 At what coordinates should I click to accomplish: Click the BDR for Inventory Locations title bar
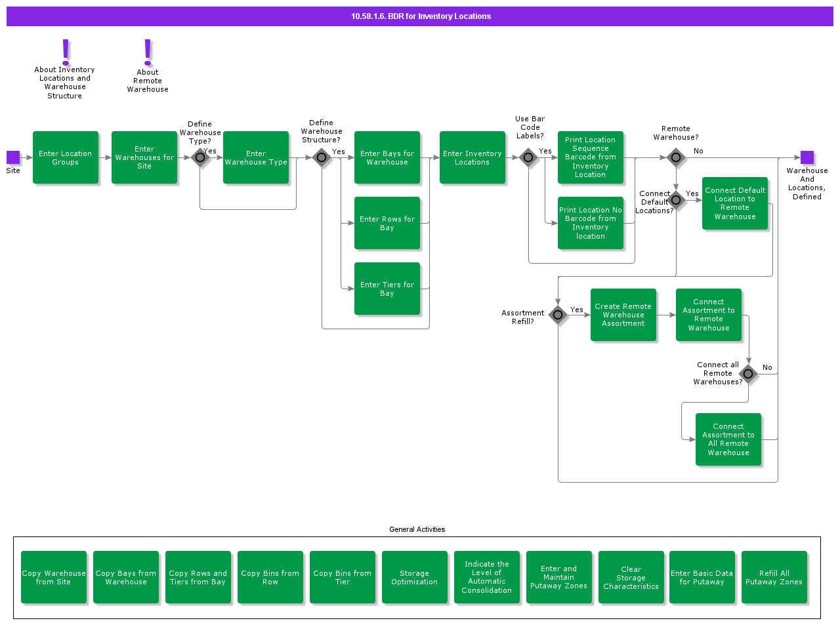(x=420, y=16)
